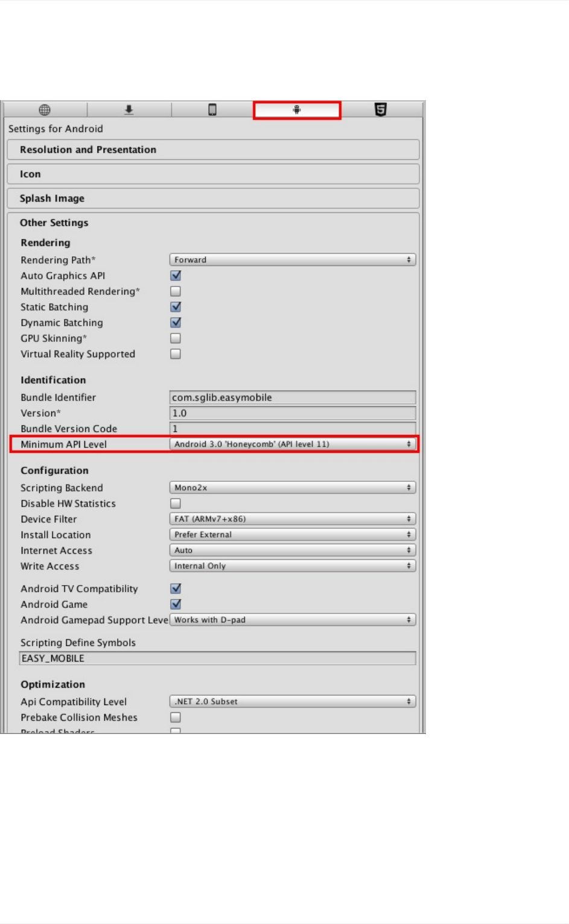Viewport: 569px width, 924px height.
Task: Click the 'Configuration' heading text
Action: point(54,471)
